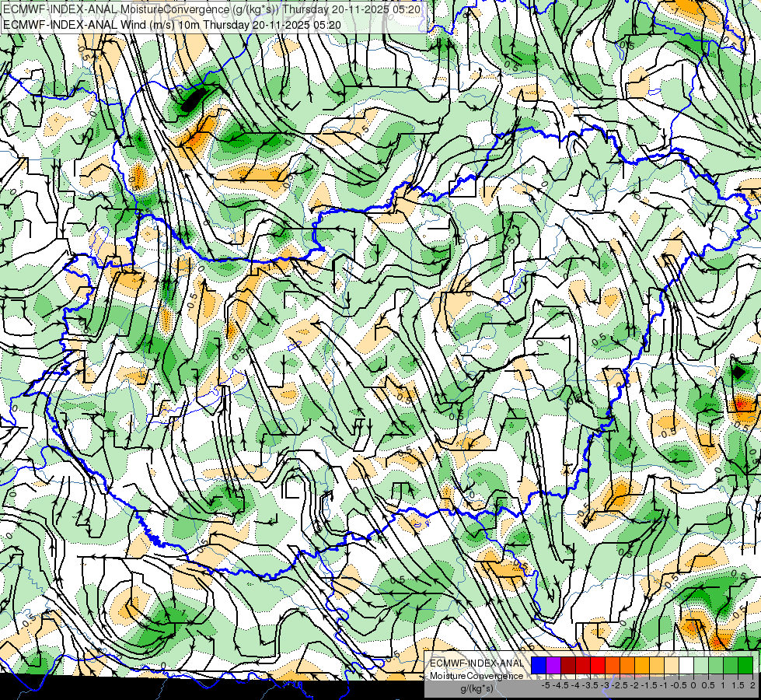Click the positive 0.5 tick label in legend
761x700 pixels.
708,685
